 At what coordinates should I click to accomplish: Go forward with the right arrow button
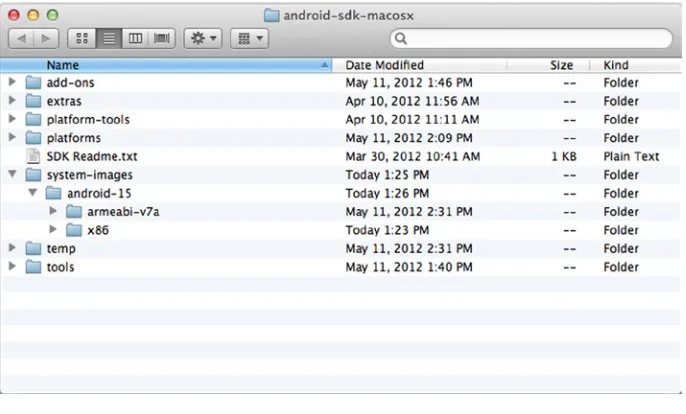46,39
